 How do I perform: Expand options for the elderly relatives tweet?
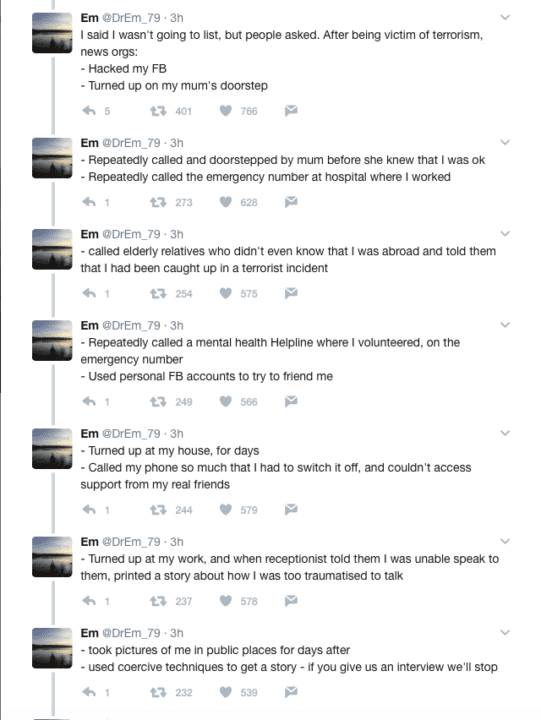tap(505, 234)
